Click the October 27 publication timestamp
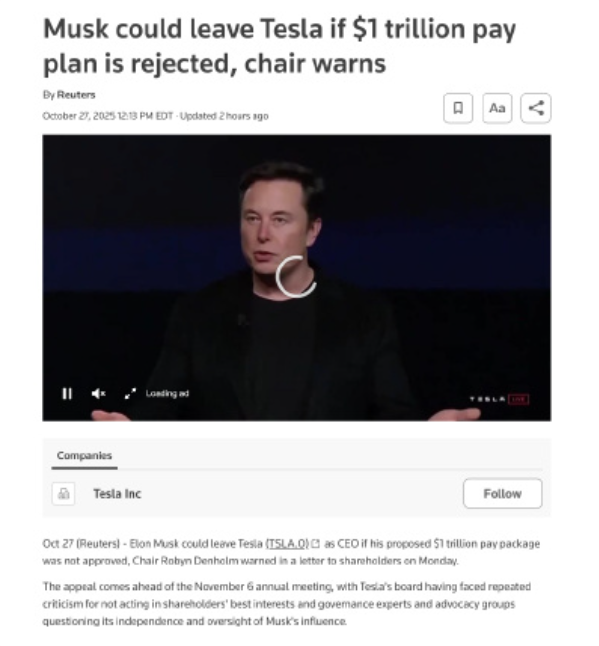The image size is (599, 646). [x=108, y=116]
